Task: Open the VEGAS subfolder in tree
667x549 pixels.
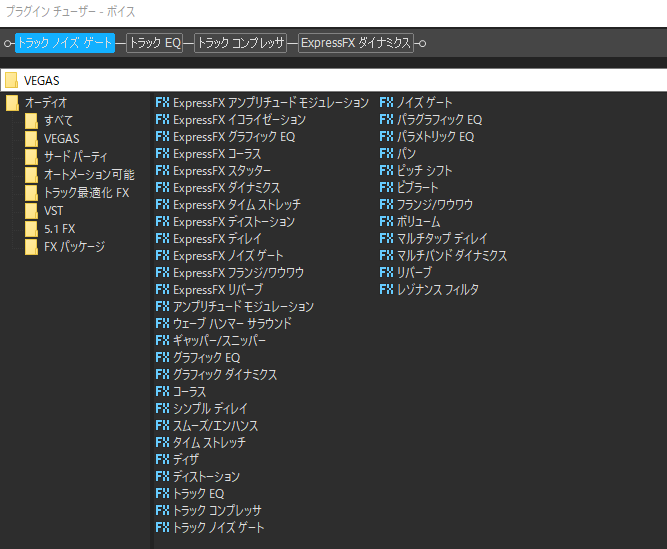Action: coord(52,139)
